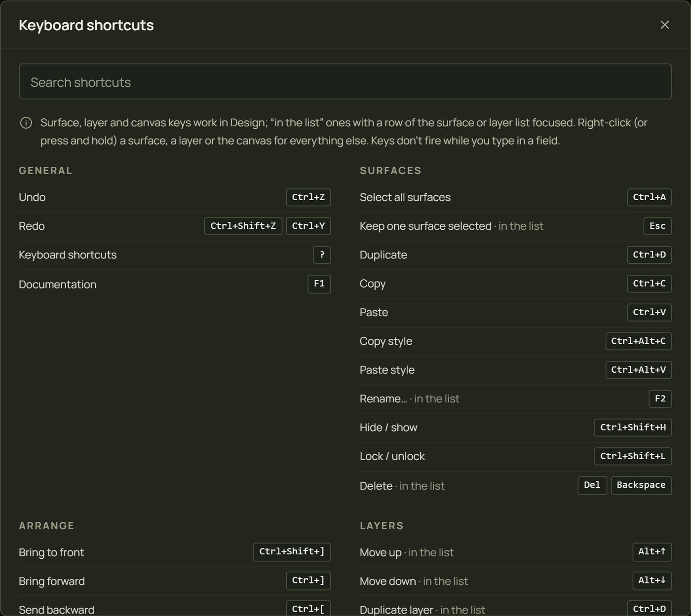Click the "SURFACES" section heading
The image size is (691, 616).
(390, 171)
